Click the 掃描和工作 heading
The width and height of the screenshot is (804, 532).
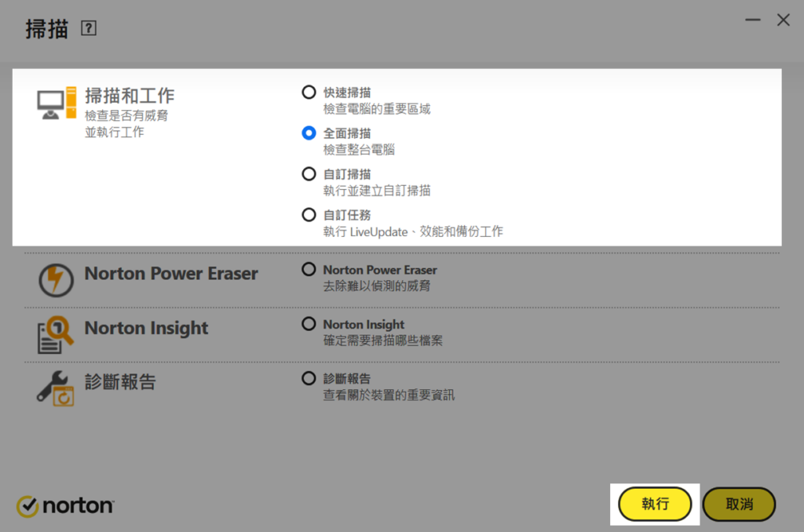tap(130, 96)
